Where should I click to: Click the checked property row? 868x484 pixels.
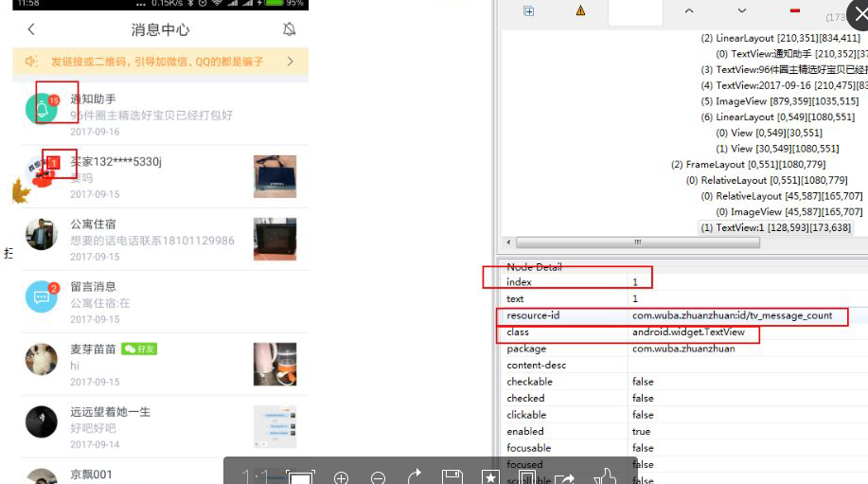pos(683,398)
